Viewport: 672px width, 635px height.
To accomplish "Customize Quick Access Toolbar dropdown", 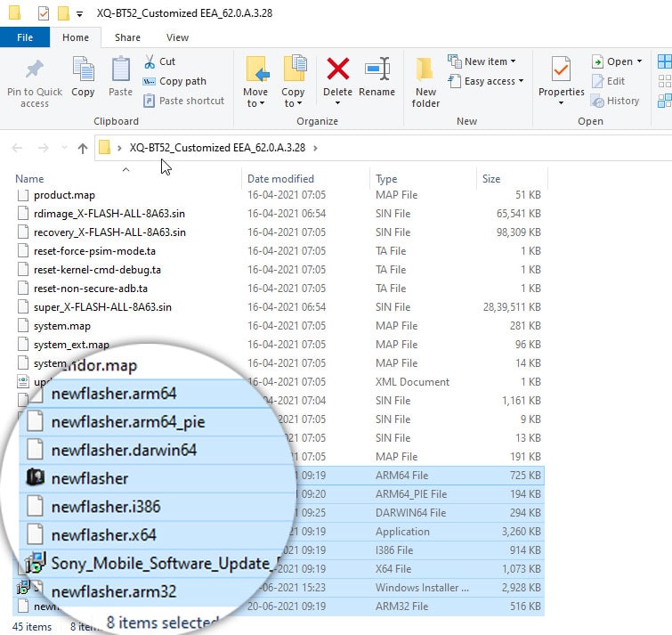I will tap(80, 14).
